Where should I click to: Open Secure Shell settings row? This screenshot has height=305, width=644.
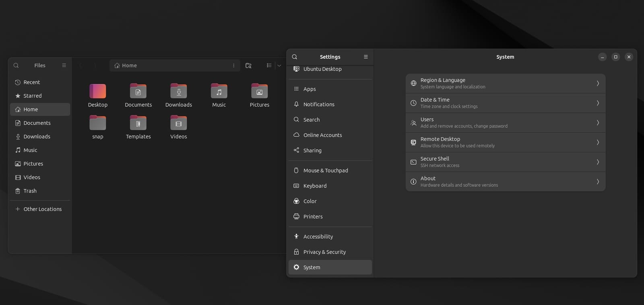click(506, 162)
